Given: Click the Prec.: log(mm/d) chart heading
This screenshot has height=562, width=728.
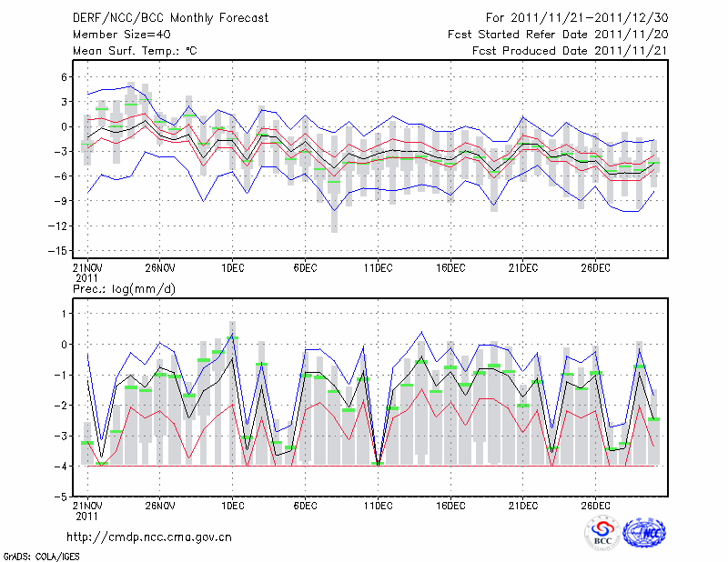Looking at the screenshot, I should (x=122, y=288).
